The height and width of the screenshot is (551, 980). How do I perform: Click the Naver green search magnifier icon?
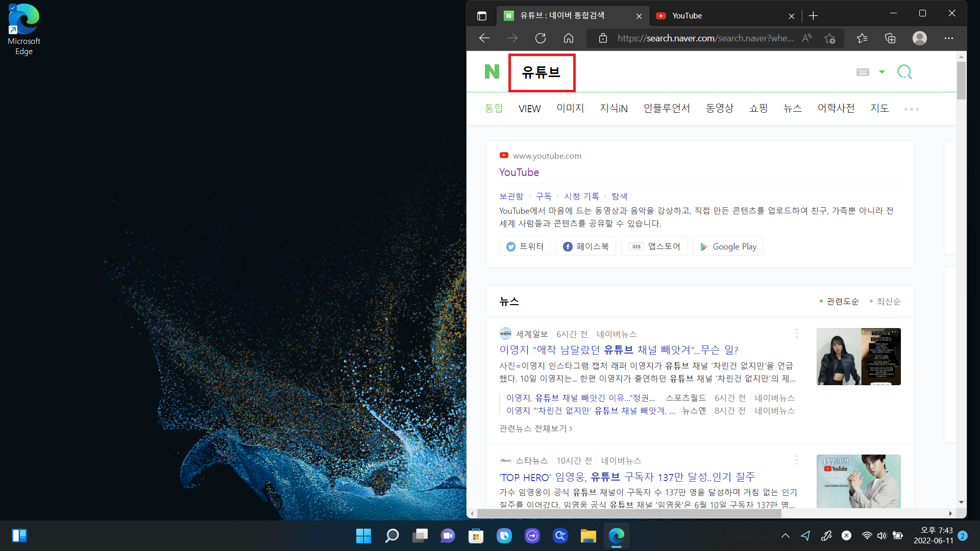coord(904,72)
